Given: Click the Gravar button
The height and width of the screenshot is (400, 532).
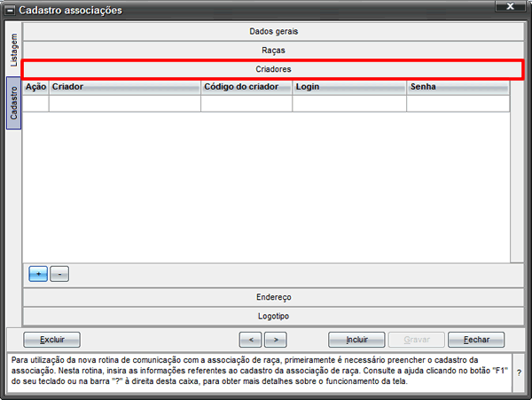Looking at the screenshot, I should (417, 340).
